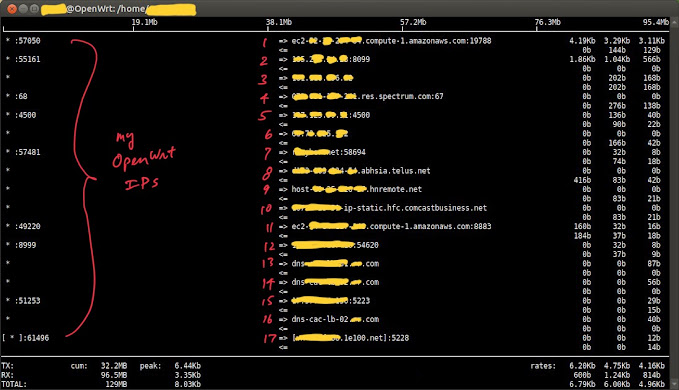Click RX rate value '1.24Kb'
Image resolution: width=679 pixels, height=390 pixels.
[617, 375]
